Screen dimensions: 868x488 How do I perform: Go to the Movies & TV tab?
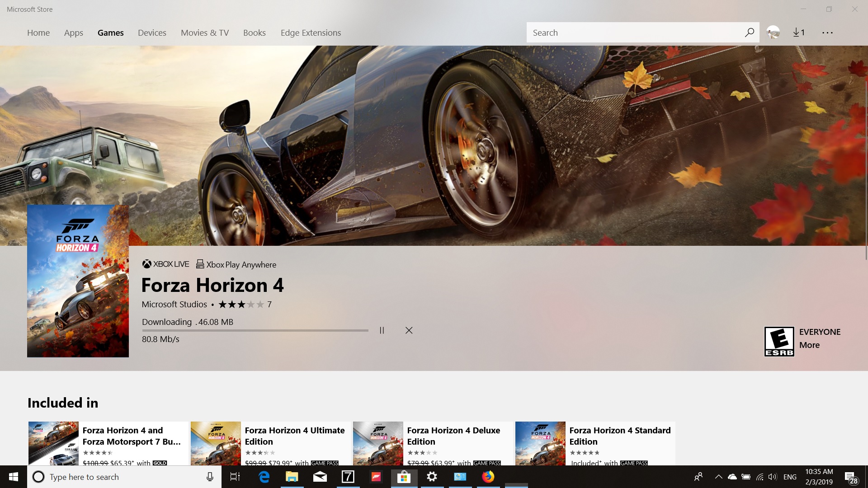[205, 33]
